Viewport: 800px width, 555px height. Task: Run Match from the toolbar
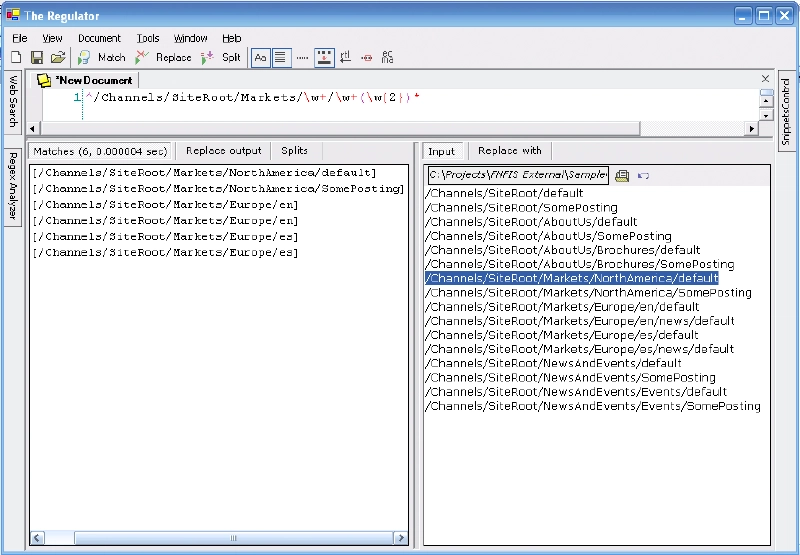point(102,58)
